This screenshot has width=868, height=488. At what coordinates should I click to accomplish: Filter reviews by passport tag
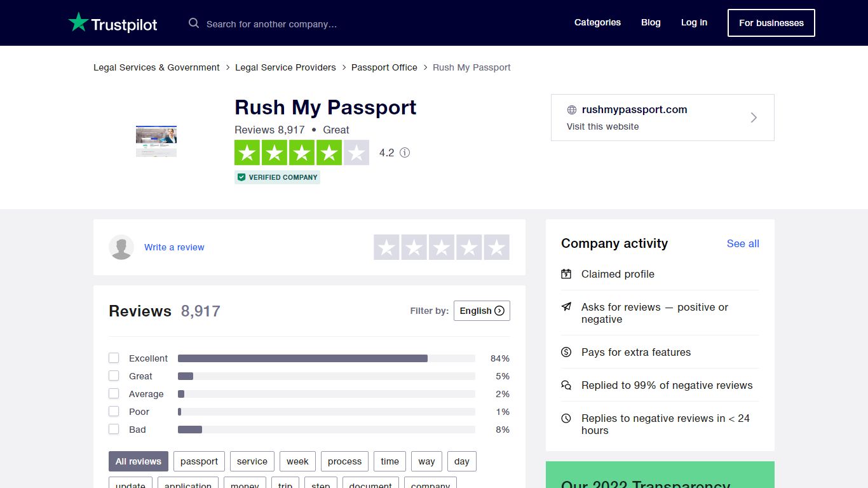point(199,461)
